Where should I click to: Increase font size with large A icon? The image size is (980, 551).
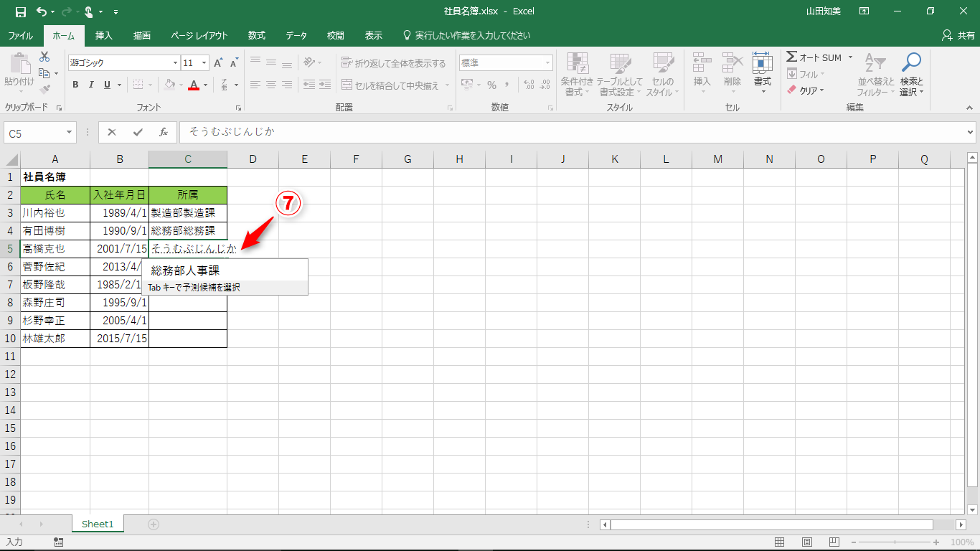218,63
